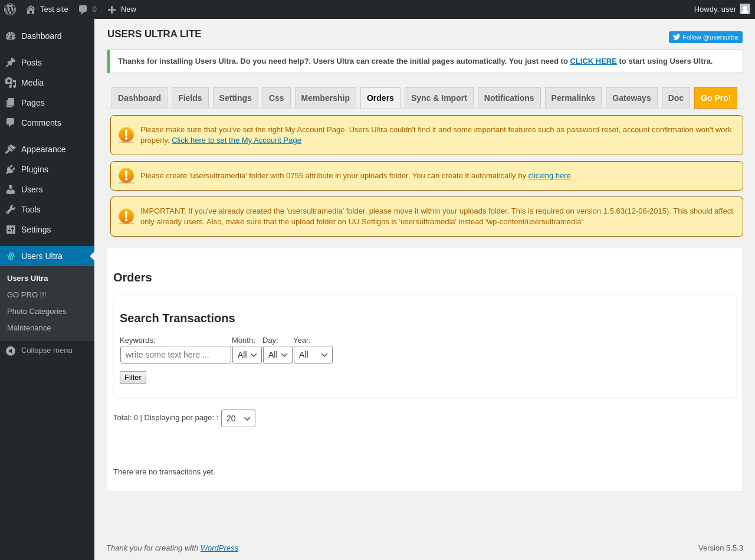Open the Month dropdown
The width and height of the screenshot is (755, 560).
click(x=247, y=355)
